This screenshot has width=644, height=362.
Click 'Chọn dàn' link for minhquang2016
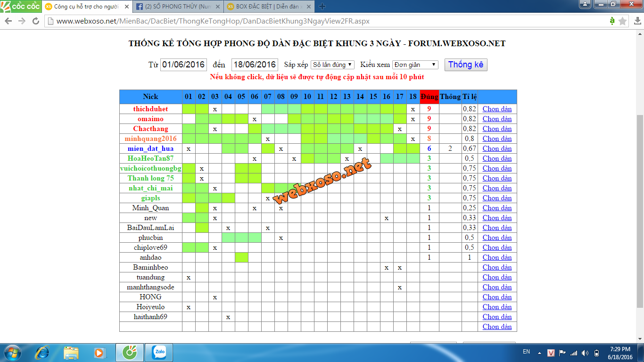pyautogui.click(x=497, y=139)
